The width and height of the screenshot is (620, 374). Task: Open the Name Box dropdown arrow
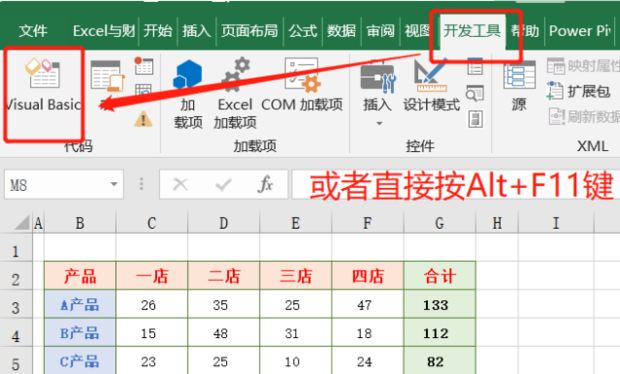114,184
